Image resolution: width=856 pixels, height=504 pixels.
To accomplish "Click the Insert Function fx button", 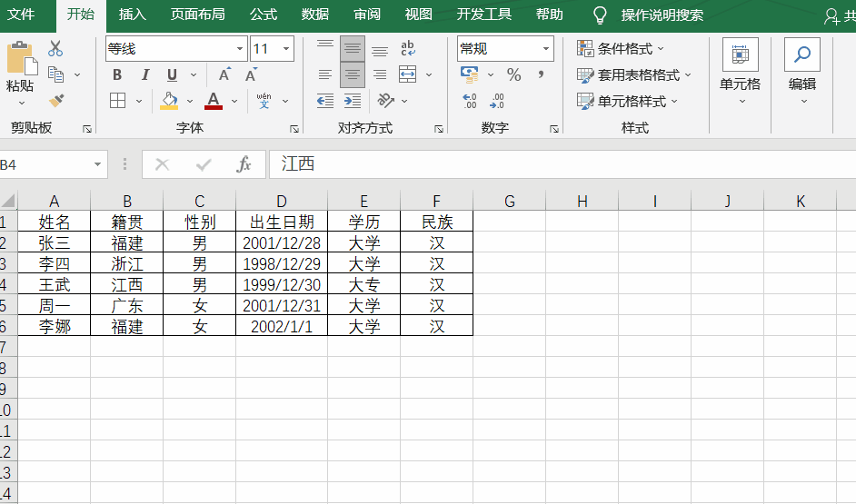I will 243,164.
